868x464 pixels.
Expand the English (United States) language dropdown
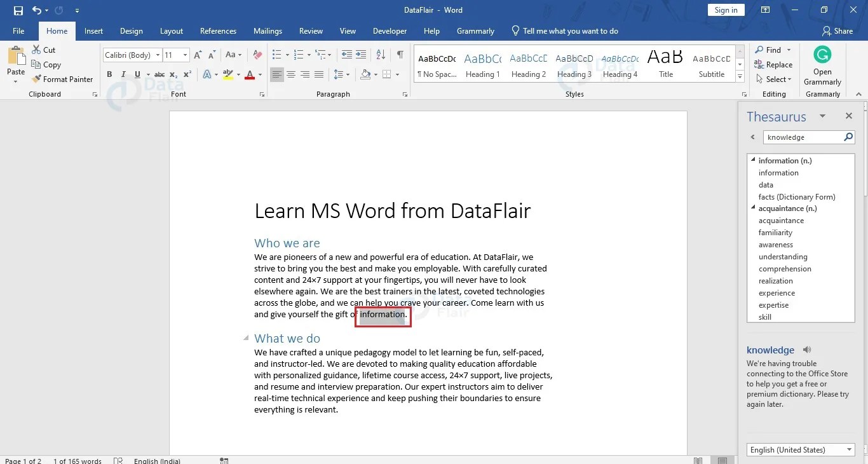pos(850,449)
